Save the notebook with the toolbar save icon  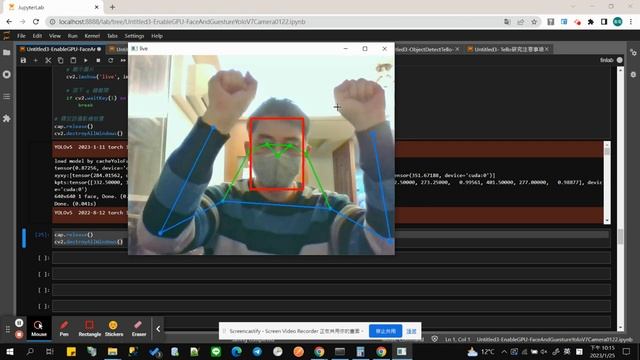tap(23, 60)
